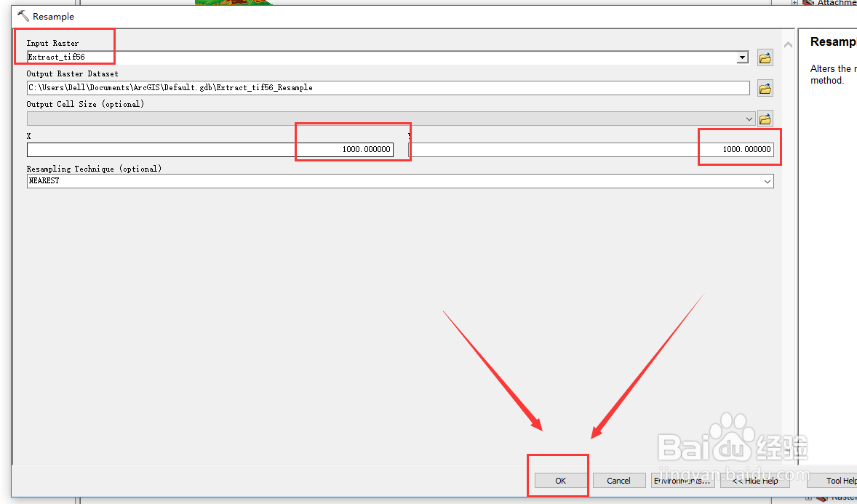857x504 pixels.
Task: Collapse scroll-up chevron above parameters
Action: [788, 45]
